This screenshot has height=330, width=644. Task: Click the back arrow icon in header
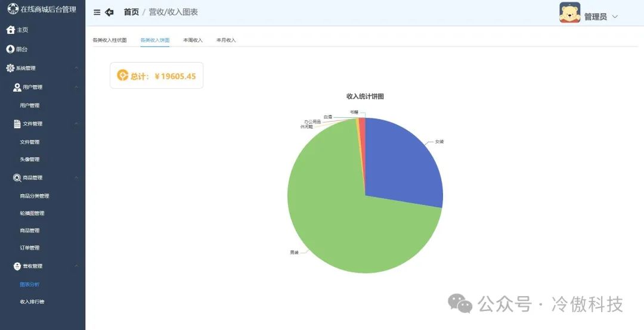click(109, 13)
